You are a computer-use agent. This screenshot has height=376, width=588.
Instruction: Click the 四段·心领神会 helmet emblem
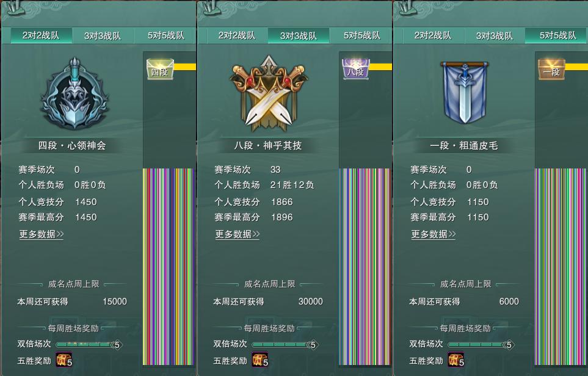pos(74,94)
